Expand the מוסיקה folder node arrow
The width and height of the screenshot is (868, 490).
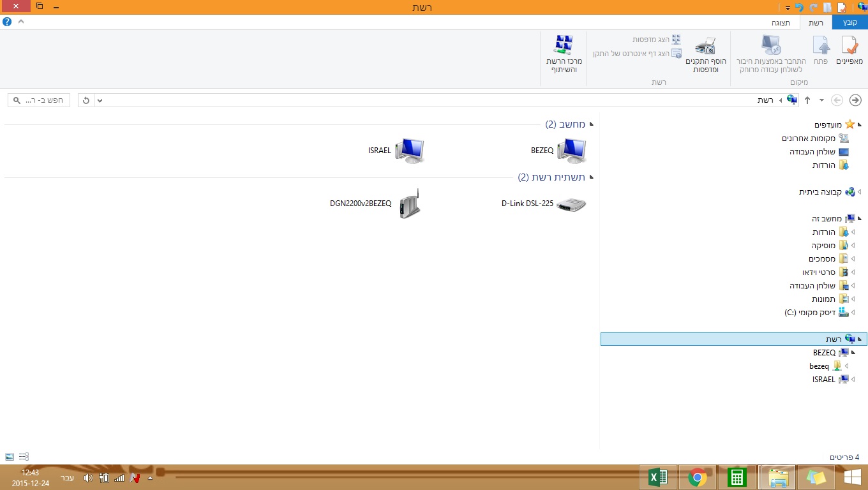pos(853,246)
